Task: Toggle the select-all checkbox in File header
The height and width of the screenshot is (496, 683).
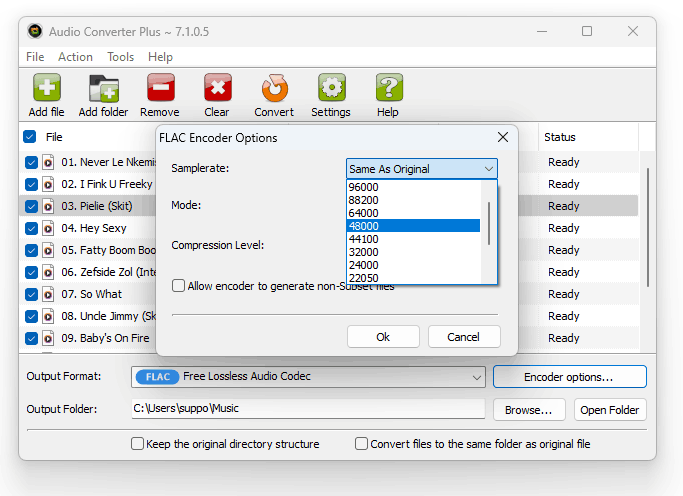Action: 30,137
